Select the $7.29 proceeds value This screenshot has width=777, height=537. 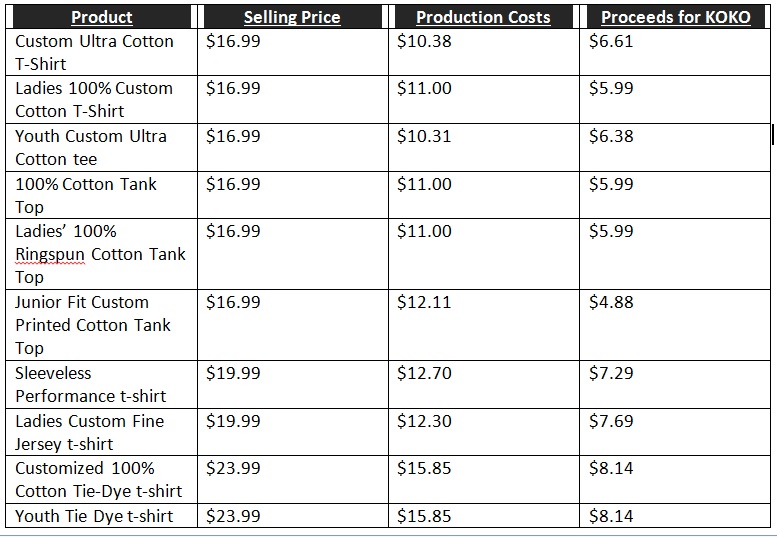coord(611,373)
